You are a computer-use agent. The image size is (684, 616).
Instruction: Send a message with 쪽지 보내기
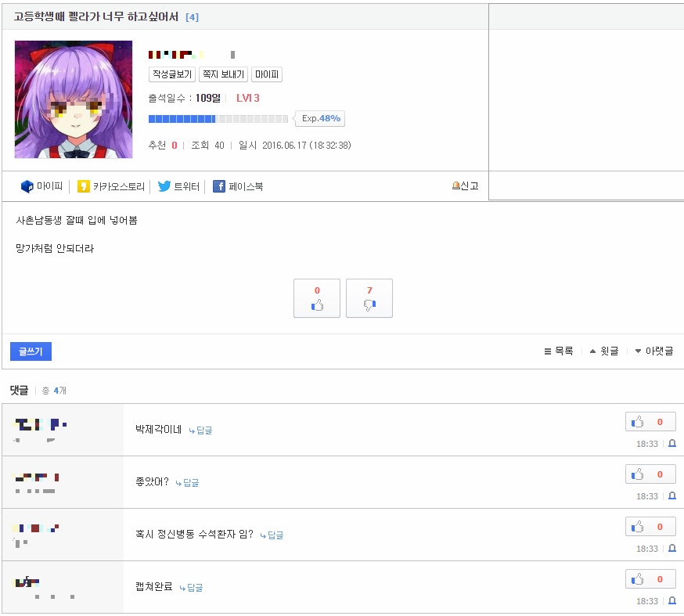223,74
